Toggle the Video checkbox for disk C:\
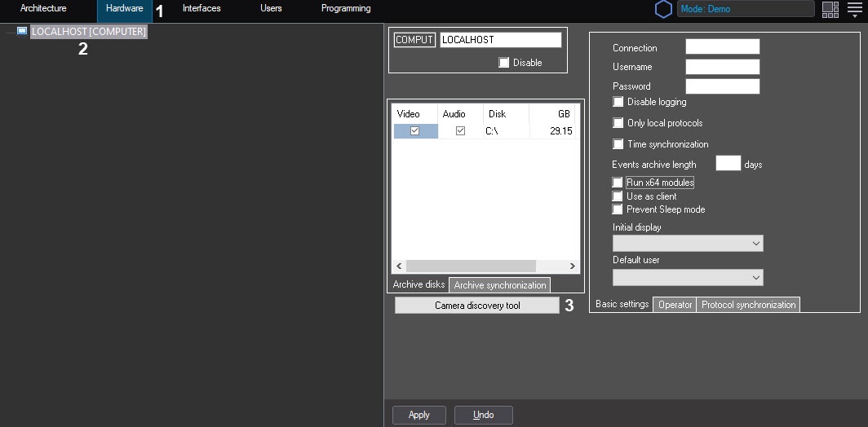This screenshot has width=868, height=427. pyautogui.click(x=415, y=131)
